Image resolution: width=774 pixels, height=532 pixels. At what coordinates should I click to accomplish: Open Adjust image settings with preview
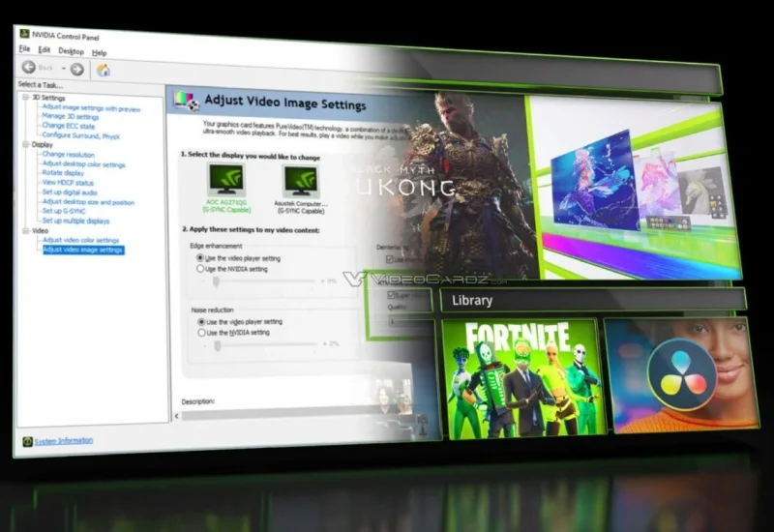[x=91, y=108]
